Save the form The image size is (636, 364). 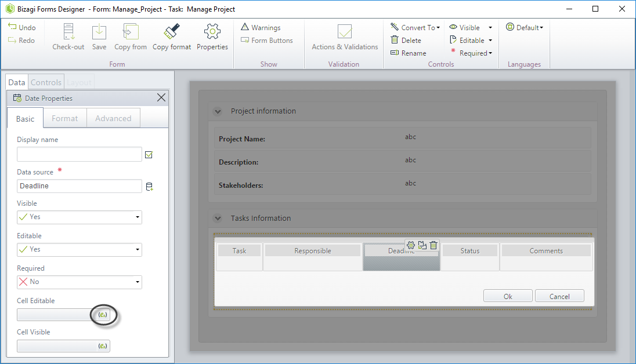[x=99, y=37]
